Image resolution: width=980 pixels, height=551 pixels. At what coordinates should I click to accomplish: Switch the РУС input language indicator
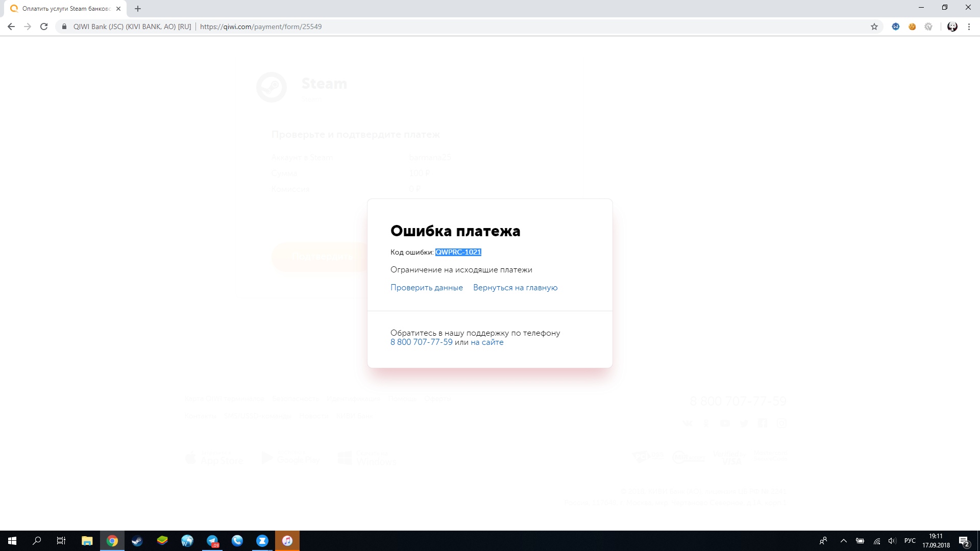(910, 541)
